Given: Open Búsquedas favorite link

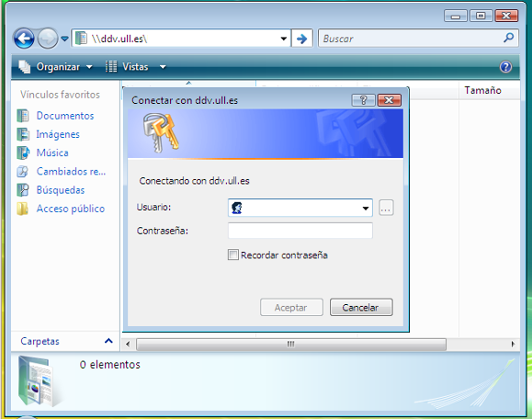Looking at the screenshot, I should 61,190.
